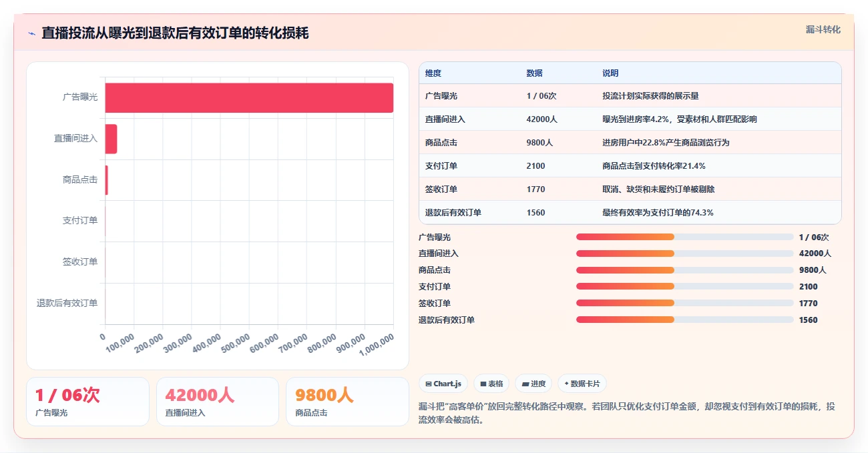Select the 表格 chip
The height and width of the screenshot is (453, 868).
[491, 384]
